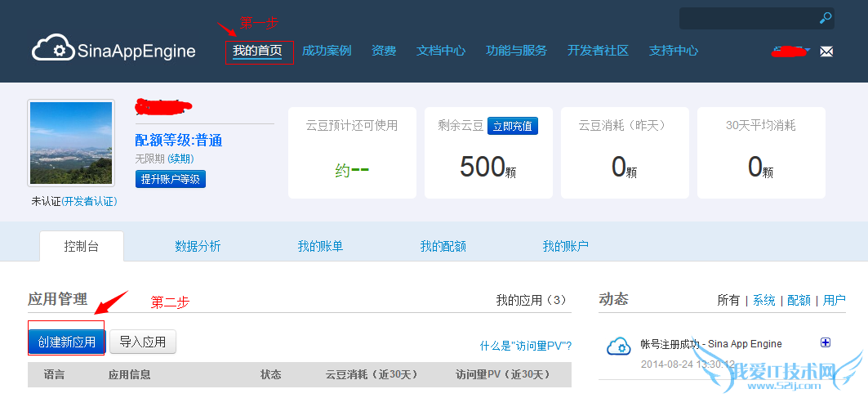This screenshot has width=868, height=398.
Task: Switch to the 我的配额 tab
Action: 443,246
